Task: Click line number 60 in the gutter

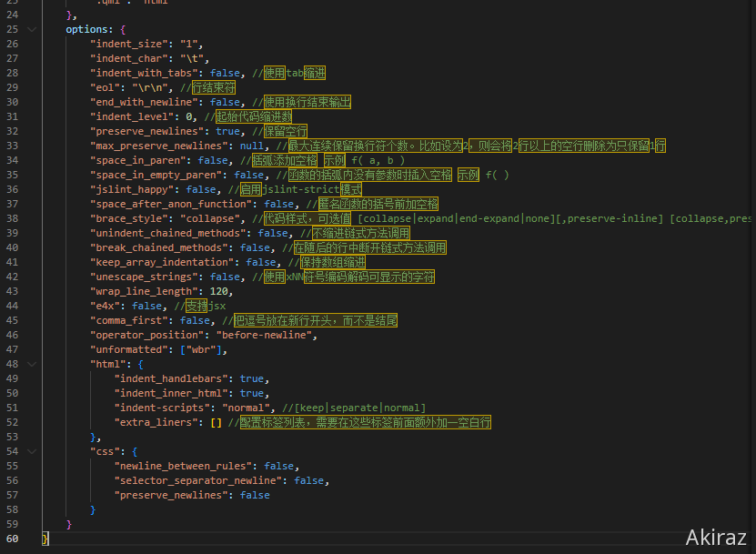Action: pyautogui.click(x=12, y=539)
